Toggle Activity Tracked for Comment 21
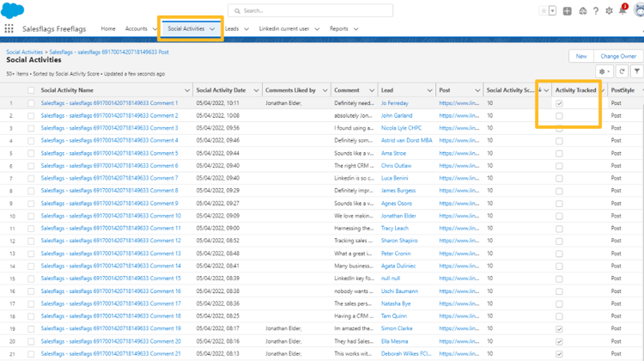The height and width of the screenshot is (361, 644). 559,354
